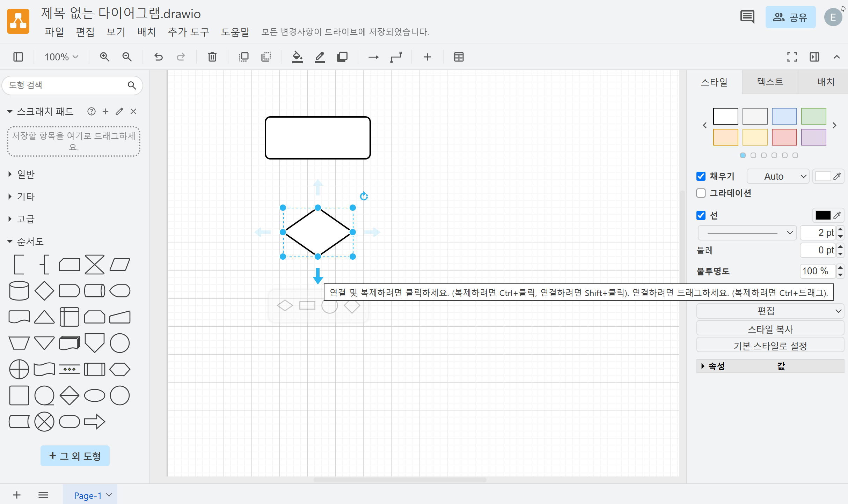Toggle the shapes sidebar panel icon

(18, 57)
